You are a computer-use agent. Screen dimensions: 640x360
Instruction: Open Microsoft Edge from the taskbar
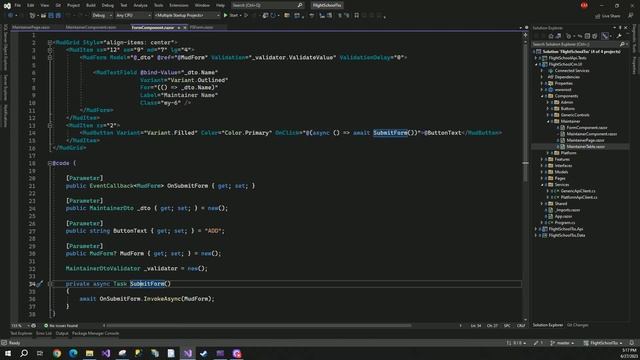coord(73,353)
